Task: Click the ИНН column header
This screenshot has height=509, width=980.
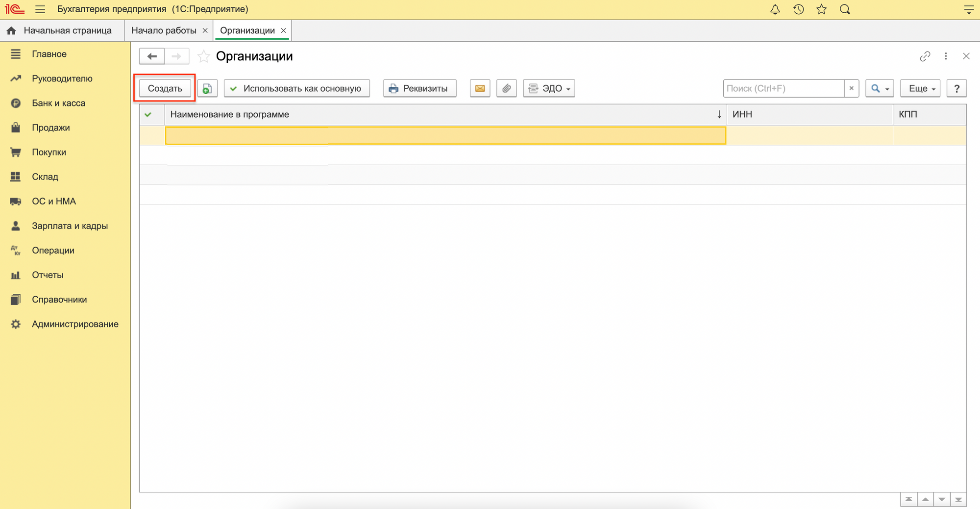Action: click(809, 114)
